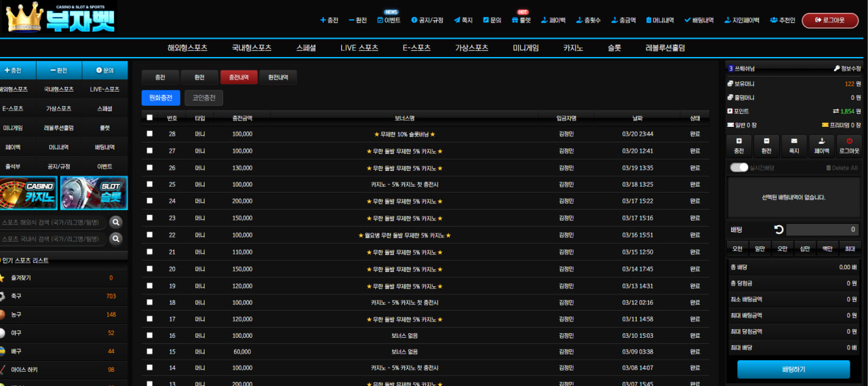Click the 즐겨찾기 star icon in sports list
868x386 pixels.
click(3, 278)
